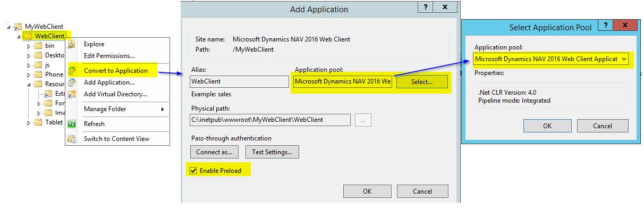Click the Select... application pool button
Screen dimensions: 644x216
422,81
